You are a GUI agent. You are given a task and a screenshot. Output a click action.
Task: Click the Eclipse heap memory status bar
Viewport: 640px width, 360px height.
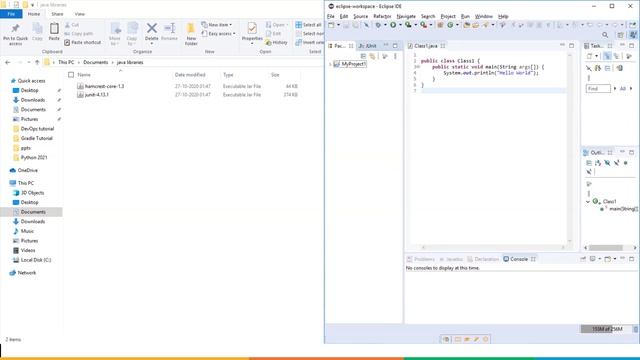click(607, 329)
